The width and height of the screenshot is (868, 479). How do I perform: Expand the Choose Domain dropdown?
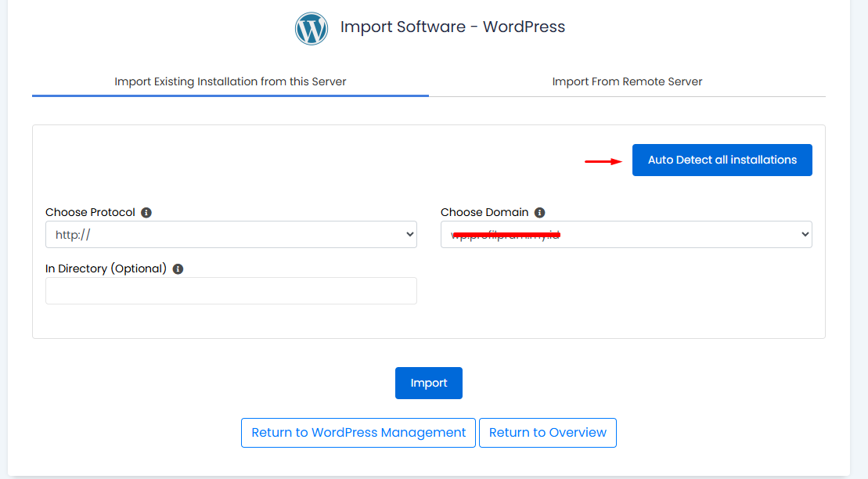[626, 234]
